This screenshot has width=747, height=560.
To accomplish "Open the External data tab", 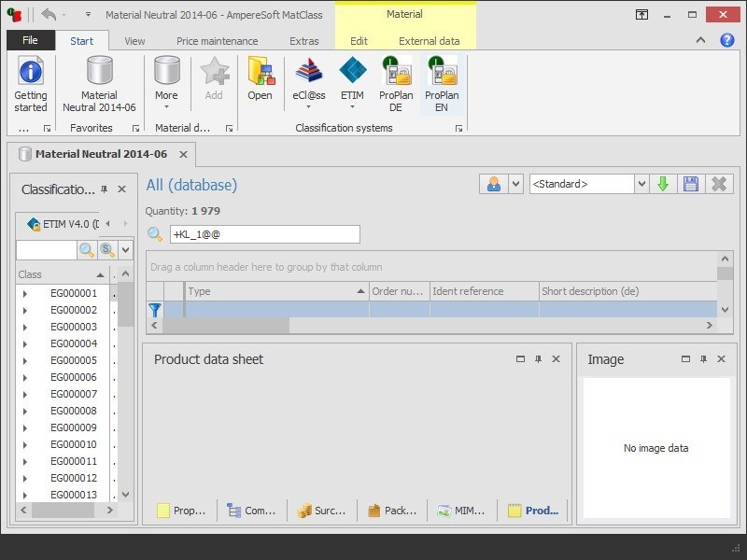I will click(429, 41).
